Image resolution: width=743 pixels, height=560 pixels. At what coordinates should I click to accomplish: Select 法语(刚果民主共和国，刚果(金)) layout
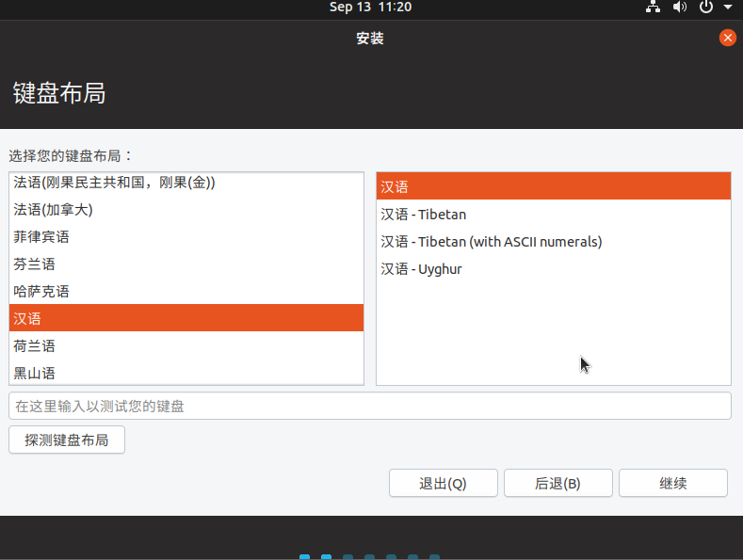(186, 183)
